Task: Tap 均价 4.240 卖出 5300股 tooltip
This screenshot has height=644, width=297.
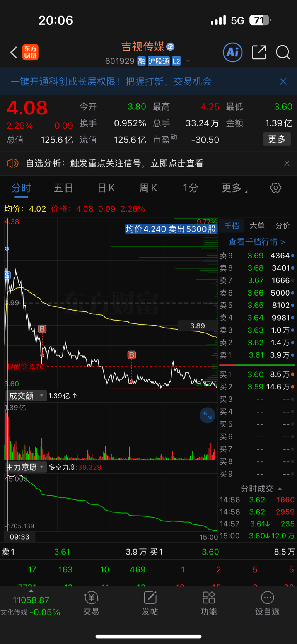Action: 171,229
